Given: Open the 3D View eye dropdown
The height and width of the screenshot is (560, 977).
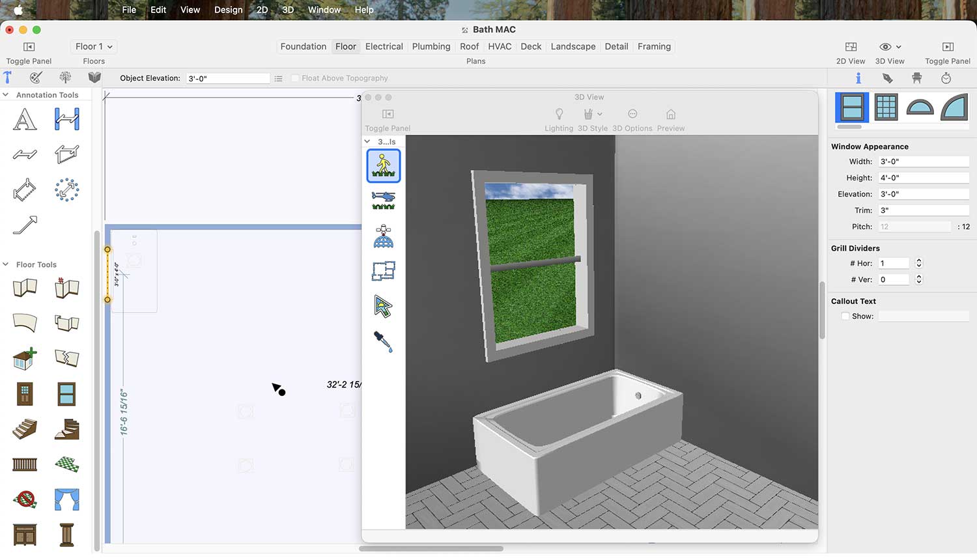Looking at the screenshot, I should coord(890,47).
